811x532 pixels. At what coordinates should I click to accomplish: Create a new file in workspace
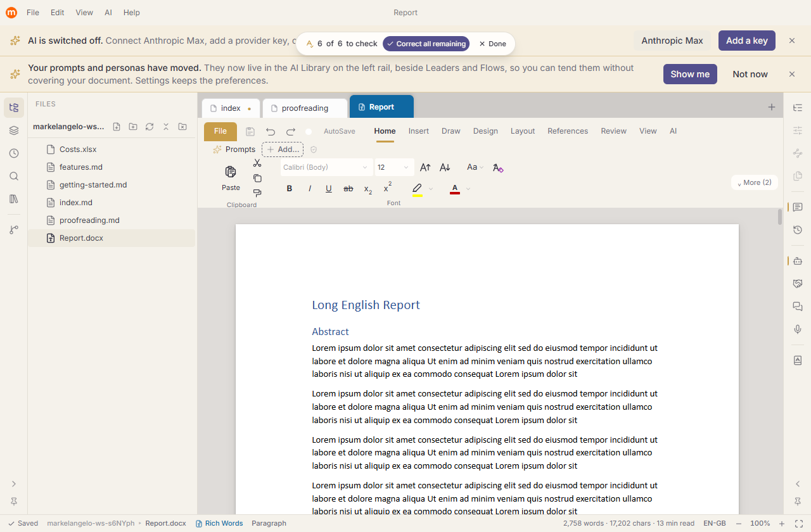[x=117, y=127]
